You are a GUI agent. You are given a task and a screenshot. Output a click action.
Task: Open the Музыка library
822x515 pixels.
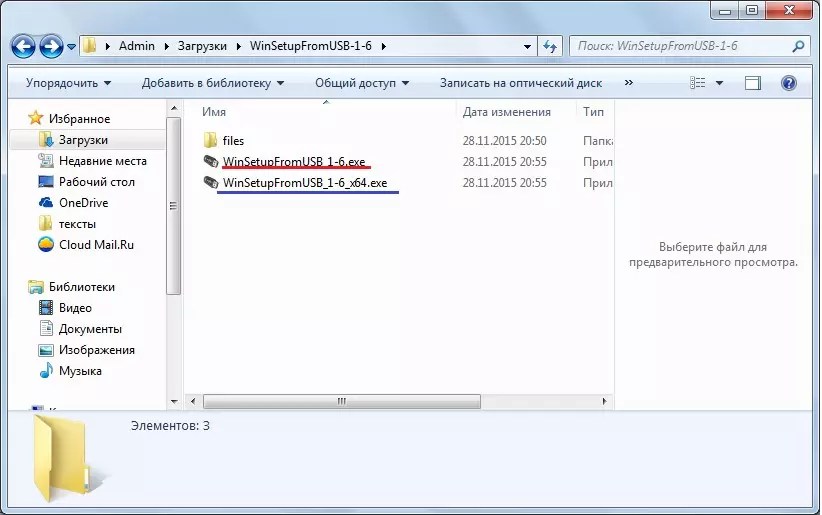[x=80, y=371]
